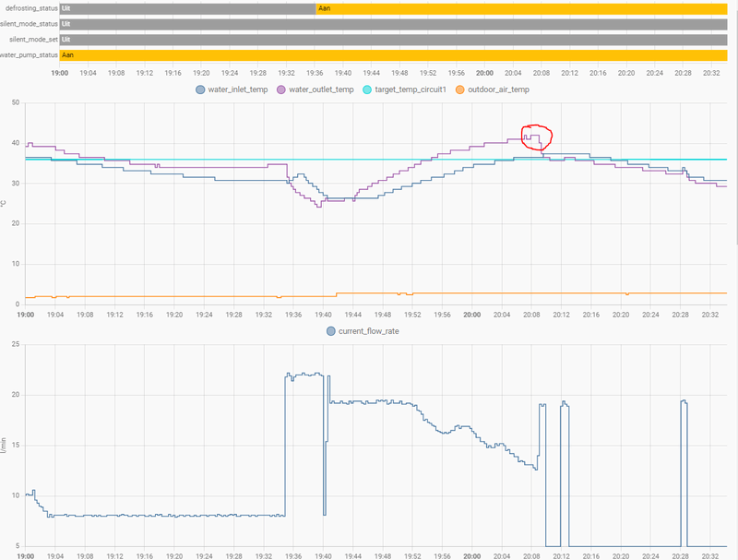Toggle target_temp_circuit1 series in legend

pos(404,89)
